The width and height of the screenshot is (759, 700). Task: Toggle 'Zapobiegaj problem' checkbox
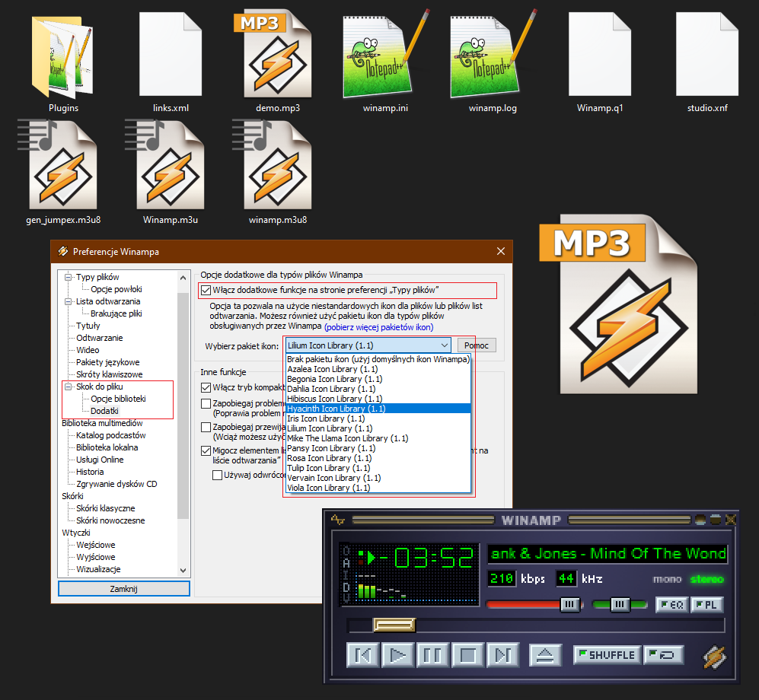point(206,403)
